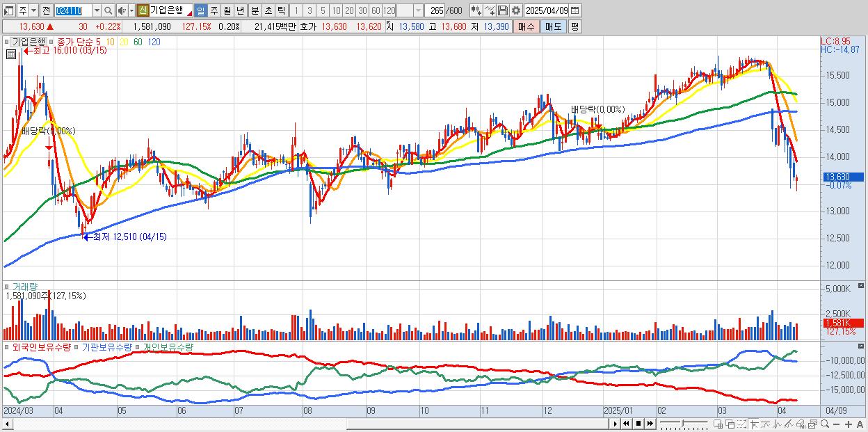This screenshot has height=432, width=868.
Task: Select the 년 yearly chart period
Action: 240,10
